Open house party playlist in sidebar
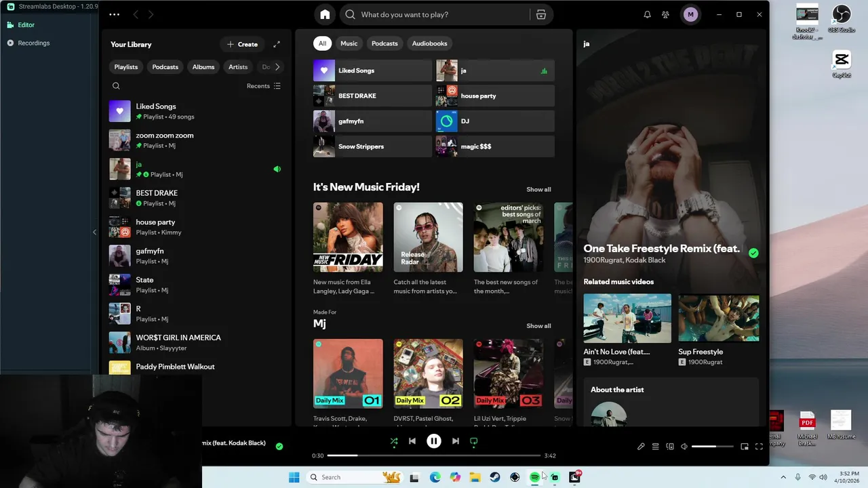The height and width of the screenshot is (488, 868). click(196, 227)
